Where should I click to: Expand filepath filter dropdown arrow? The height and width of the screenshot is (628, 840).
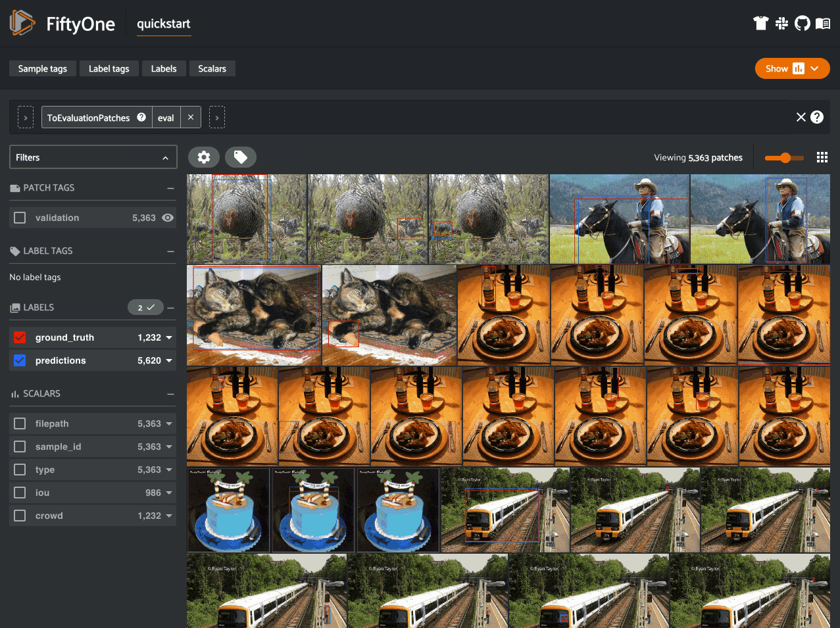(169, 423)
